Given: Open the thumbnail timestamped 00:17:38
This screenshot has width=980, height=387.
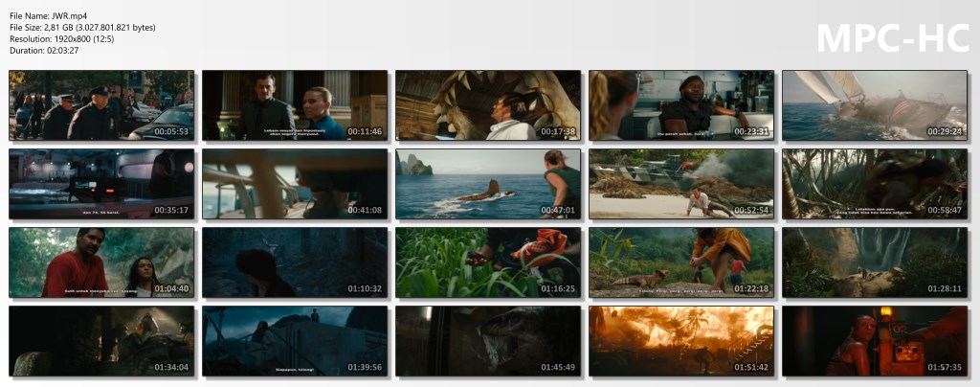Looking at the screenshot, I should (488, 105).
